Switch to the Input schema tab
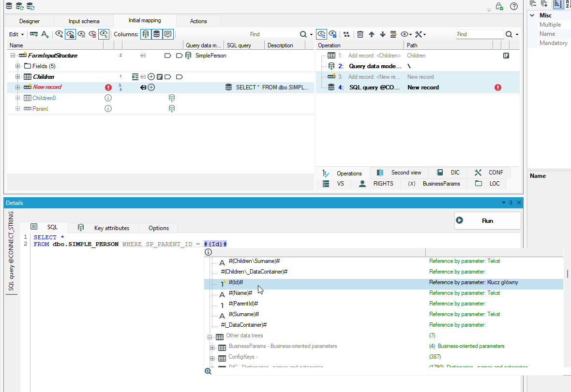Viewport: 571px width, 392px height. point(84,21)
